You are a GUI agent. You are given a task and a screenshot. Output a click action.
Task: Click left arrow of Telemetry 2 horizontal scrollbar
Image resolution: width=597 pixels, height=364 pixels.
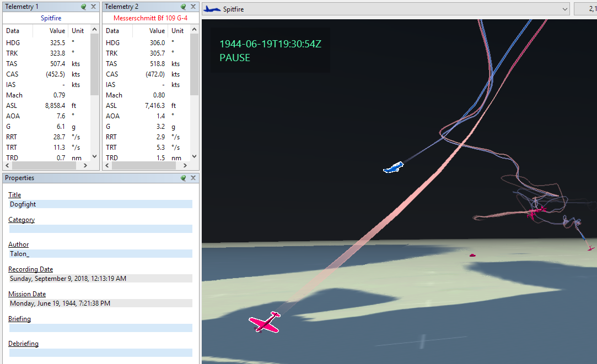tap(107, 165)
